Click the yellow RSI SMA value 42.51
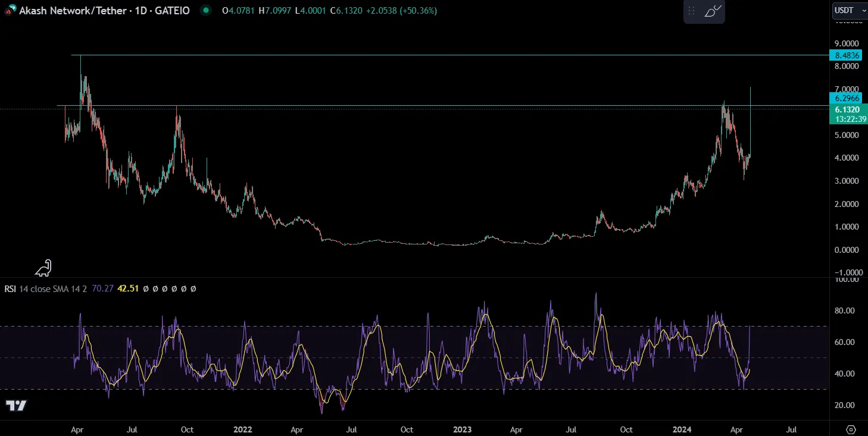Viewport: 868px width, 436px height. [x=129, y=288]
